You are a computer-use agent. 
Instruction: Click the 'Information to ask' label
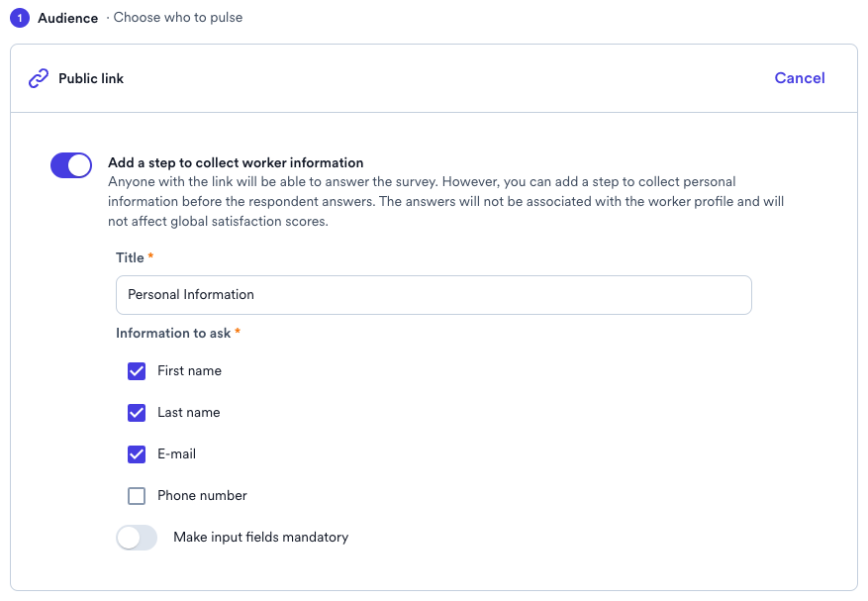pyautogui.click(x=173, y=333)
